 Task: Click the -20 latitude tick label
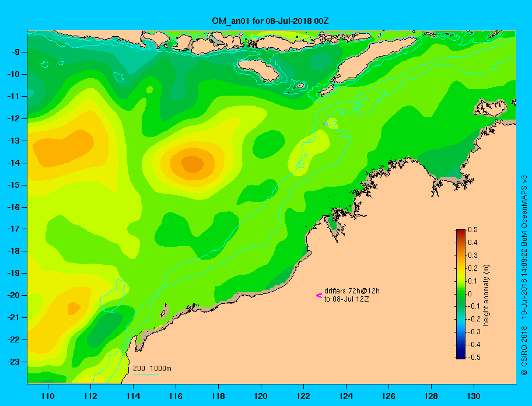(x=13, y=295)
